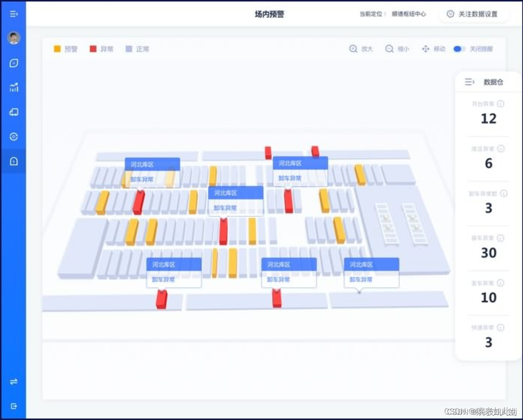Open the chart statistics sidebar icon

(14, 87)
